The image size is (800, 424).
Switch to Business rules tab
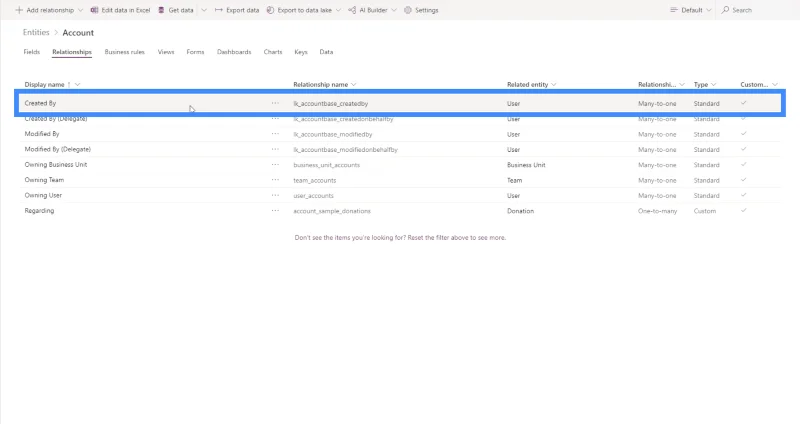coord(124,52)
